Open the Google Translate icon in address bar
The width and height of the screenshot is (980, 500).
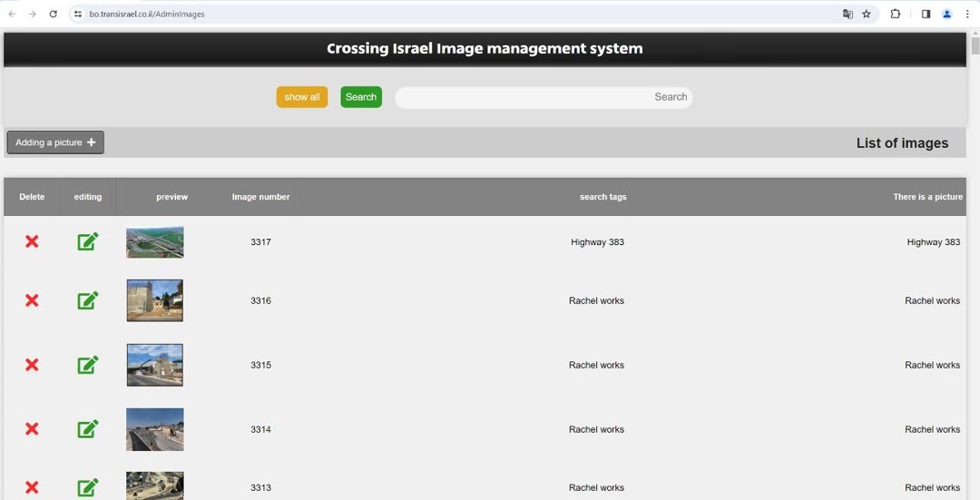click(x=848, y=14)
